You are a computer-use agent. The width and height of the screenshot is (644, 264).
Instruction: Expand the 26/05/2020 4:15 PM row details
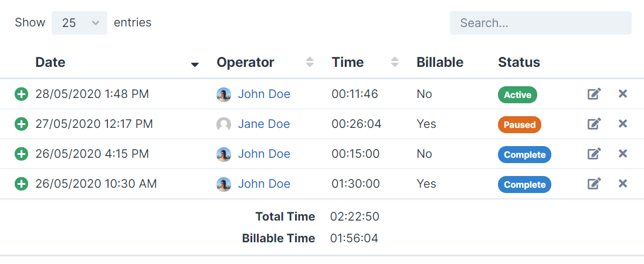21,154
